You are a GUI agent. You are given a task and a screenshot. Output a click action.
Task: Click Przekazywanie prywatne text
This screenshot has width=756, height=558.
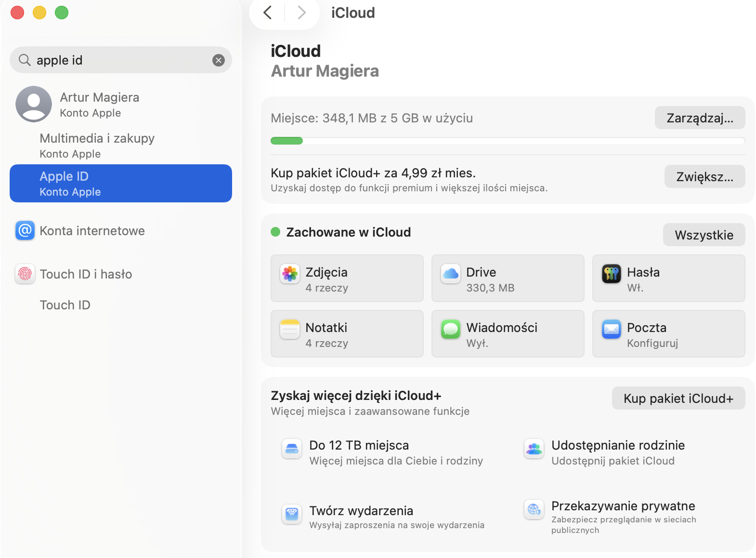(623, 506)
